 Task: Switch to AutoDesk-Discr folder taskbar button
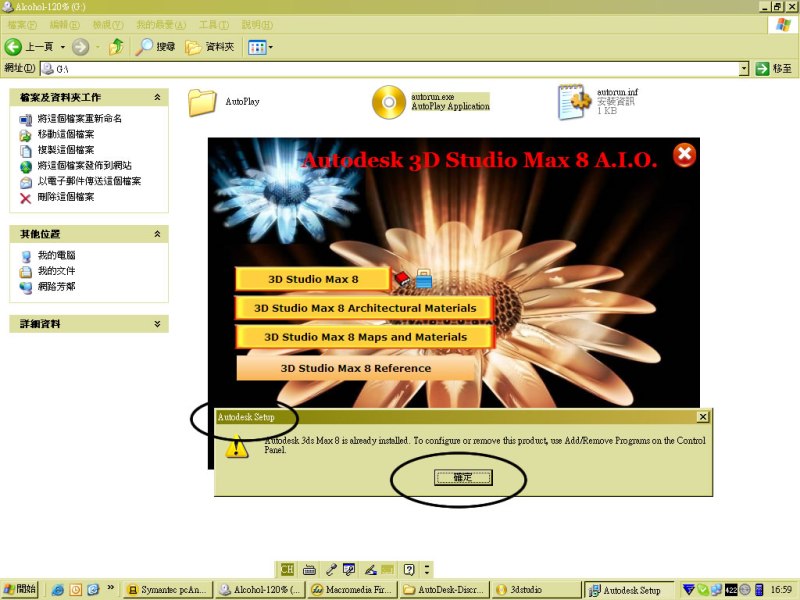pyautogui.click(x=444, y=590)
